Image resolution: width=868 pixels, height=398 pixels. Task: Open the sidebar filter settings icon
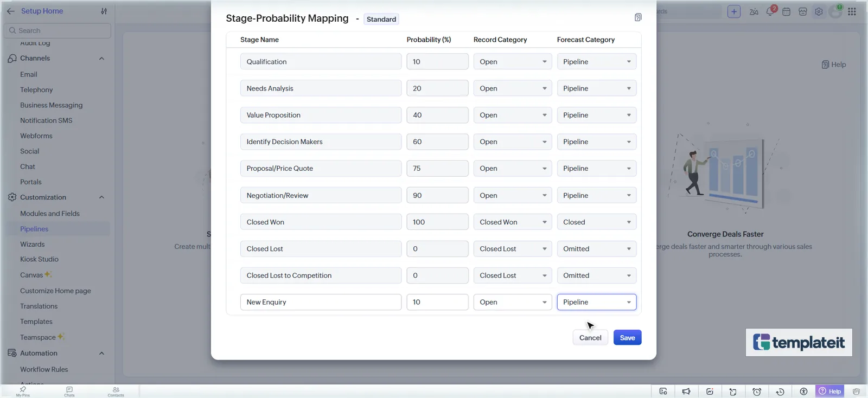(x=104, y=11)
